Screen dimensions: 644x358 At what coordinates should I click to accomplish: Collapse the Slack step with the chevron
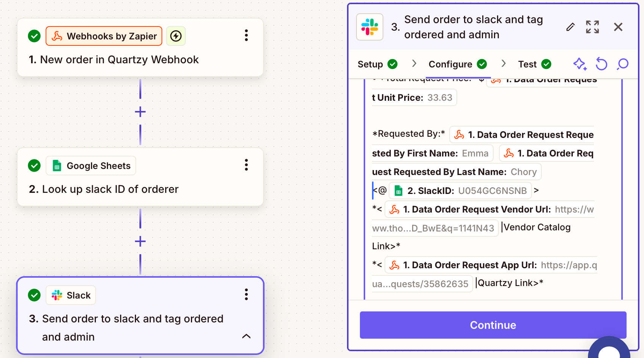(246, 336)
